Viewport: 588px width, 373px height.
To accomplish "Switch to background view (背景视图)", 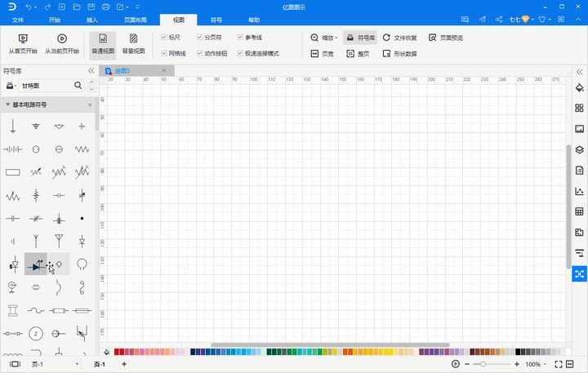I will 133,44.
